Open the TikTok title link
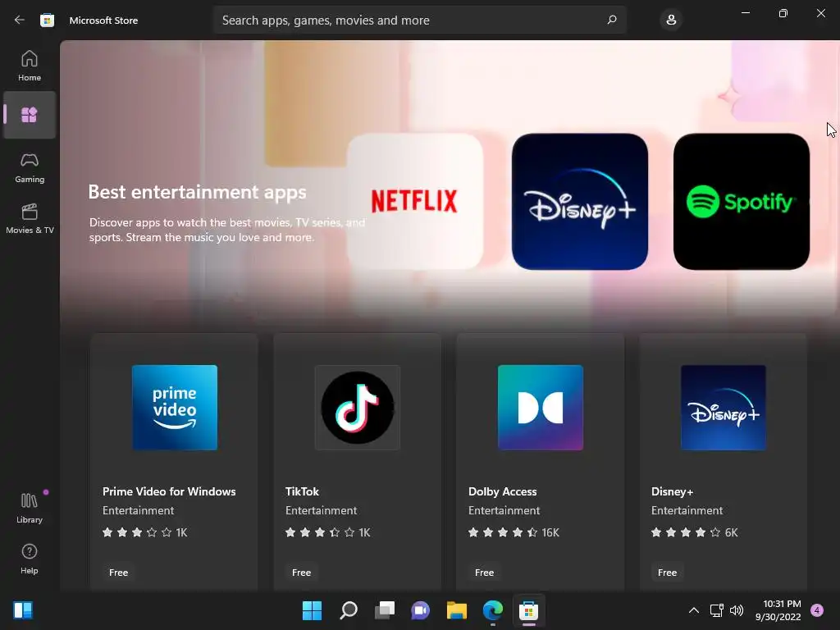Image resolution: width=840 pixels, height=630 pixels. [x=302, y=491]
